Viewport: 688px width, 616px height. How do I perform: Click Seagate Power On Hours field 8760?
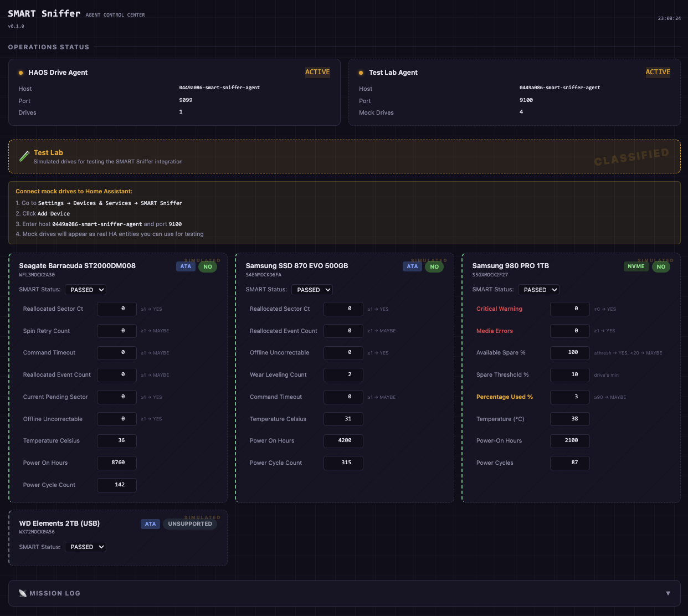[x=117, y=463]
